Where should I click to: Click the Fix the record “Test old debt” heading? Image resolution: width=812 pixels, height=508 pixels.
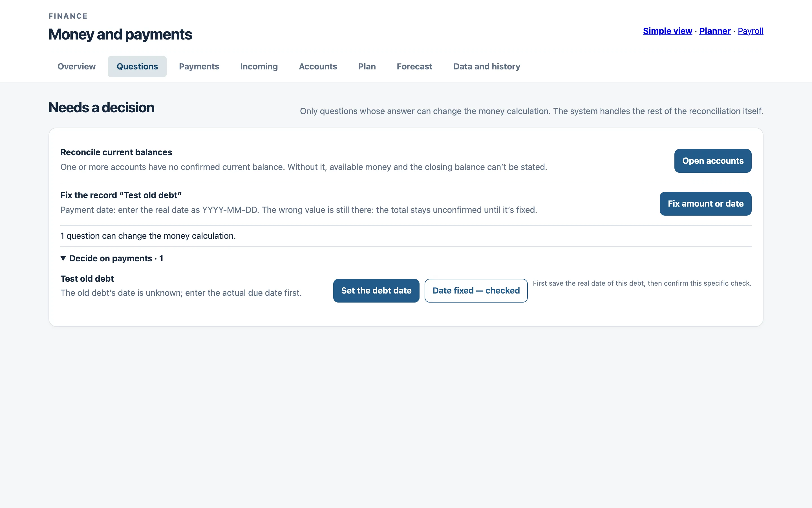coord(121,195)
